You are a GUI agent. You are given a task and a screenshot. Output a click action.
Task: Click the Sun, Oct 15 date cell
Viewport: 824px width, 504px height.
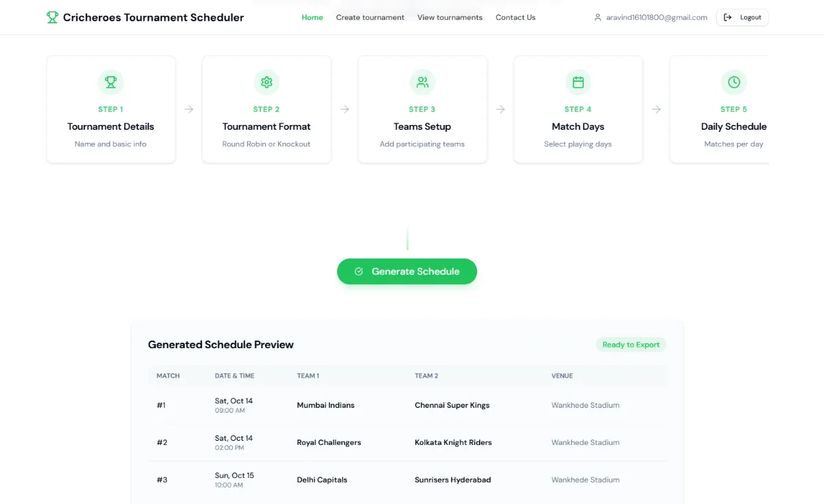point(234,475)
